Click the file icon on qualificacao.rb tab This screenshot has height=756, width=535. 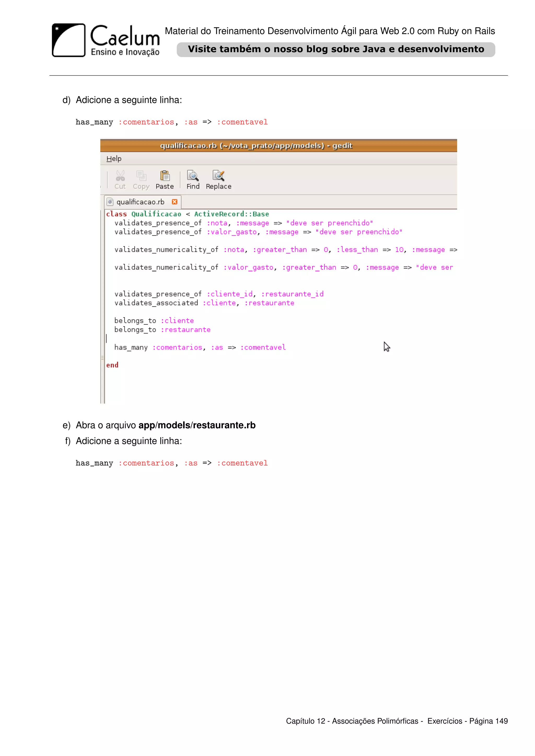pyautogui.click(x=110, y=202)
